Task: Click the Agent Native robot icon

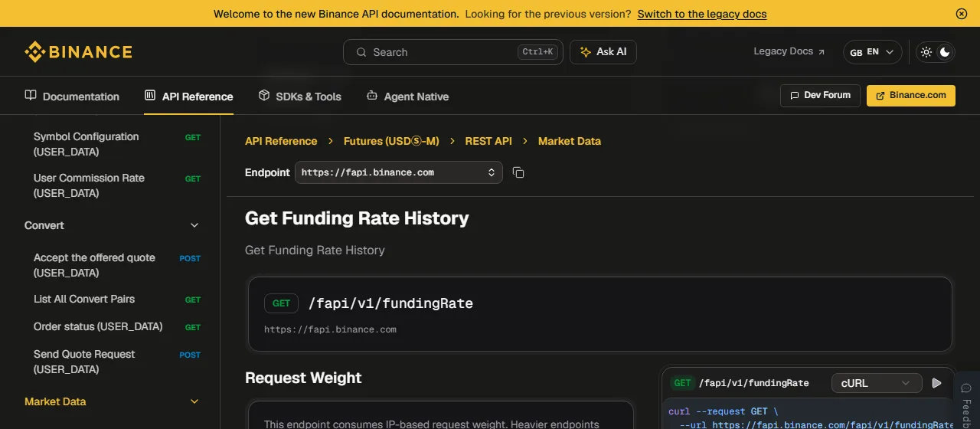Action: [x=372, y=96]
